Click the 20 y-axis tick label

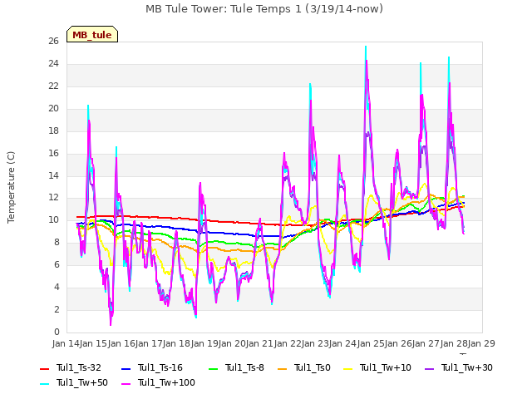point(53,109)
